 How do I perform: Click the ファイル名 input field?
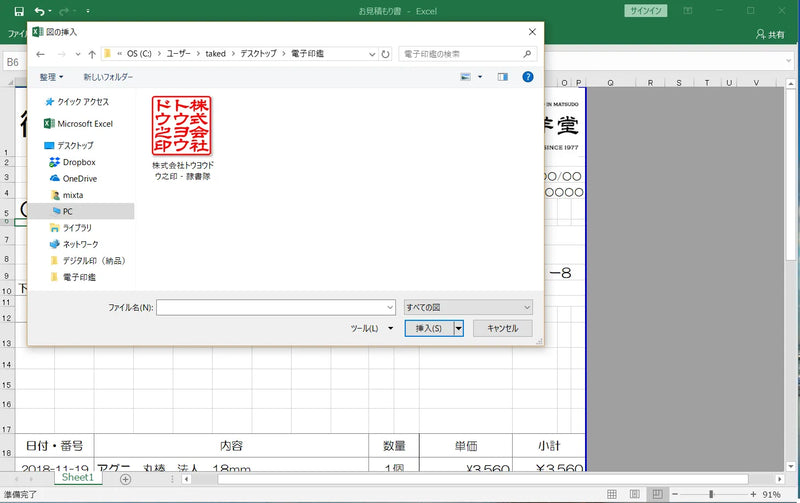[276, 308]
